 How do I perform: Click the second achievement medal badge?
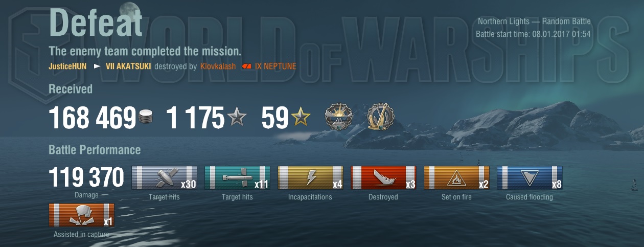pos(381,117)
